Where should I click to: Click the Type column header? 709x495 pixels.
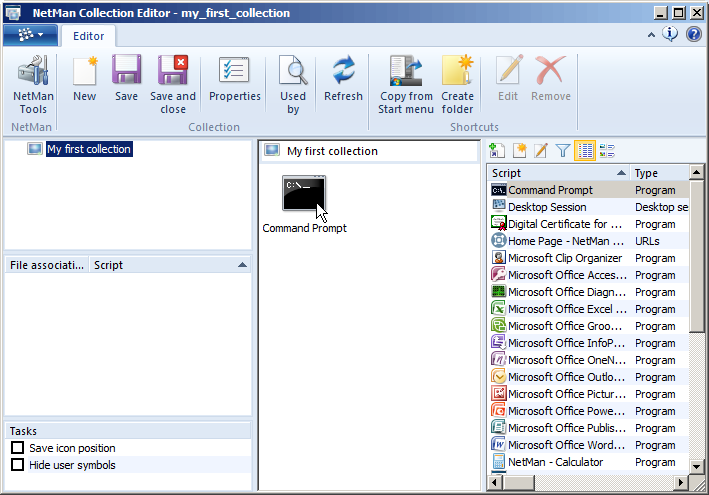pyautogui.click(x=660, y=173)
